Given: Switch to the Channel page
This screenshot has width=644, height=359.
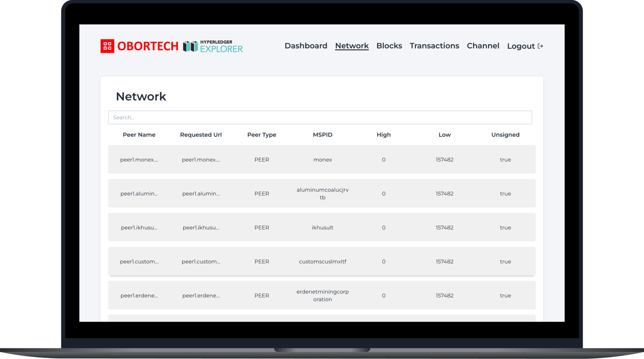Looking at the screenshot, I should 483,46.
